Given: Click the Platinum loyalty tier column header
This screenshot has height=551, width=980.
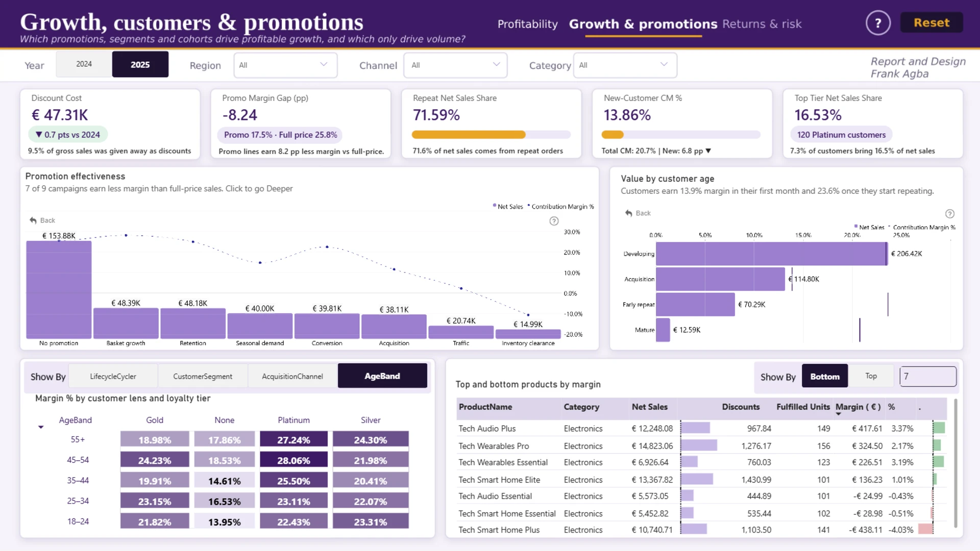Looking at the screenshot, I should point(293,420).
